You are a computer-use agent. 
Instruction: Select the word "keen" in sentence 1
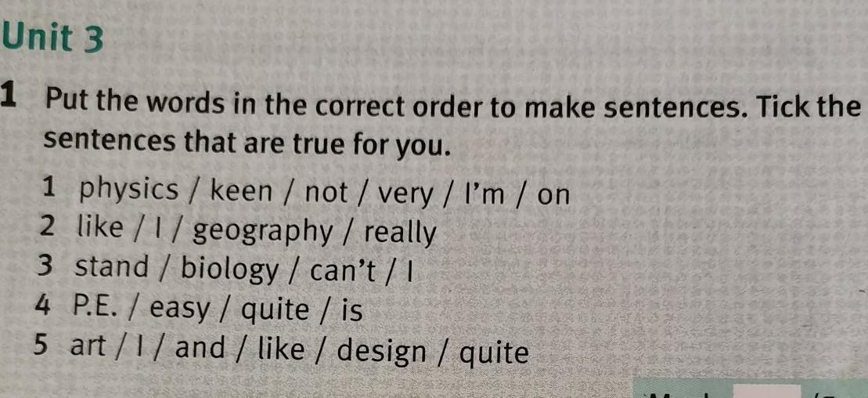[x=241, y=191]
